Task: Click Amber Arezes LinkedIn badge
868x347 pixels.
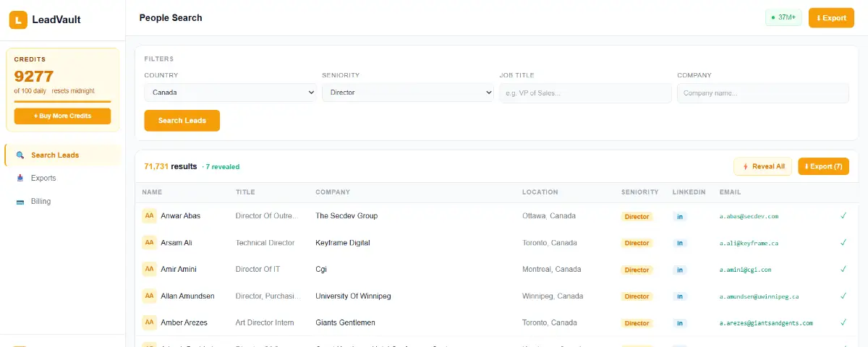Action: pyautogui.click(x=680, y=323)
